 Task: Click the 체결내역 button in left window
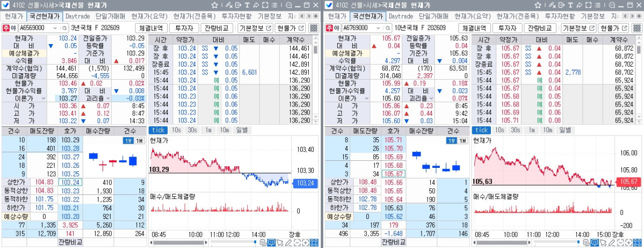pyautogui.click(x=151, y=28)
